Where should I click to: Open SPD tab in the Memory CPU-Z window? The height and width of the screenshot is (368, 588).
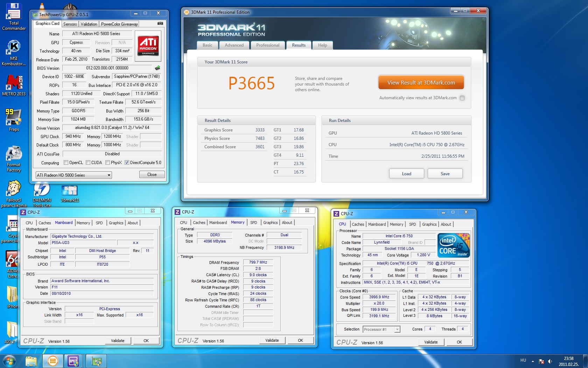[x=254, y=223]
